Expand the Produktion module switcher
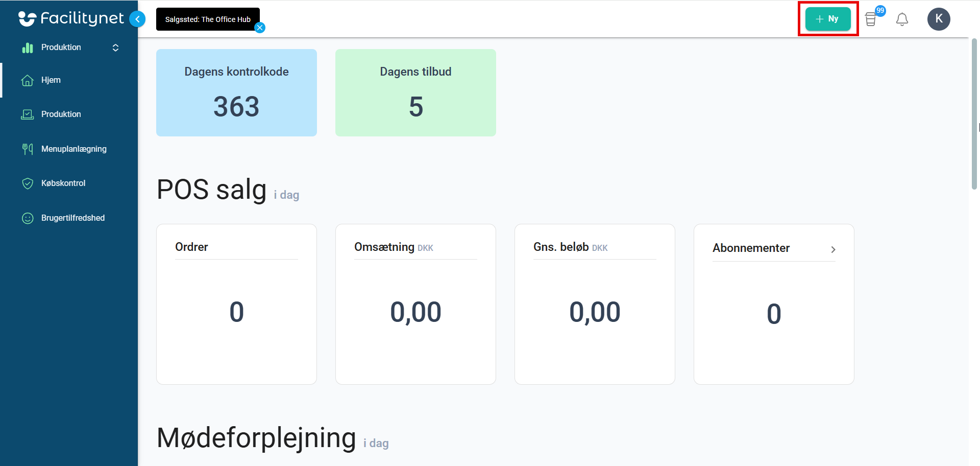Viewport: 980px width, 466px height. 115,48
